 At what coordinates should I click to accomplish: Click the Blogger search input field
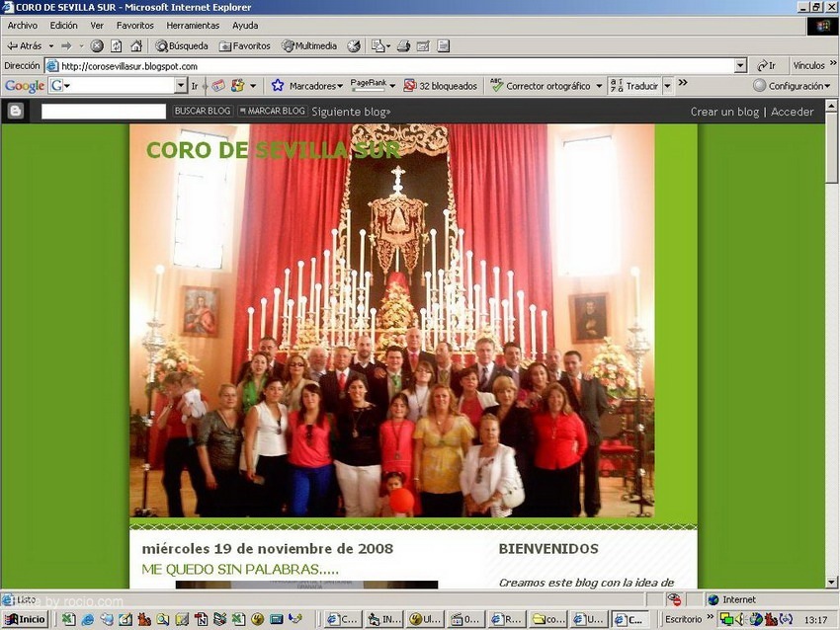[104, 112]
